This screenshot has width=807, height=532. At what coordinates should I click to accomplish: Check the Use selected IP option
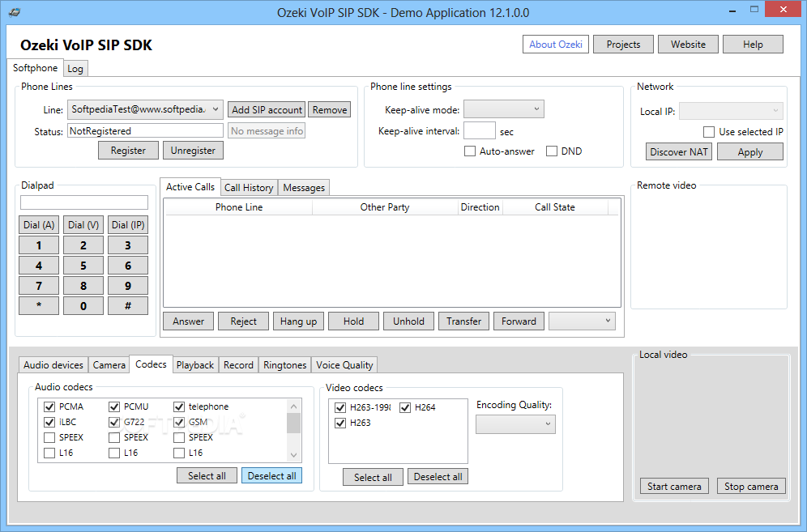[x=709, y=132]
